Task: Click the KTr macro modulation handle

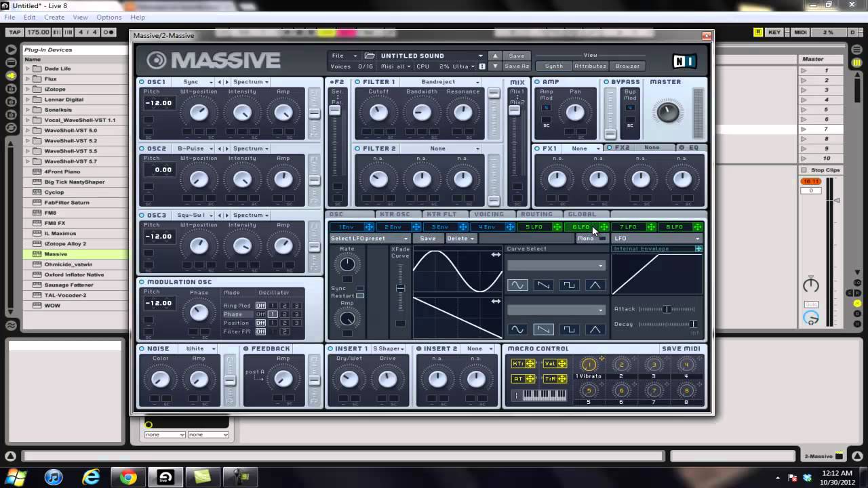Action: pyautogui.click(x=530, y=364)
